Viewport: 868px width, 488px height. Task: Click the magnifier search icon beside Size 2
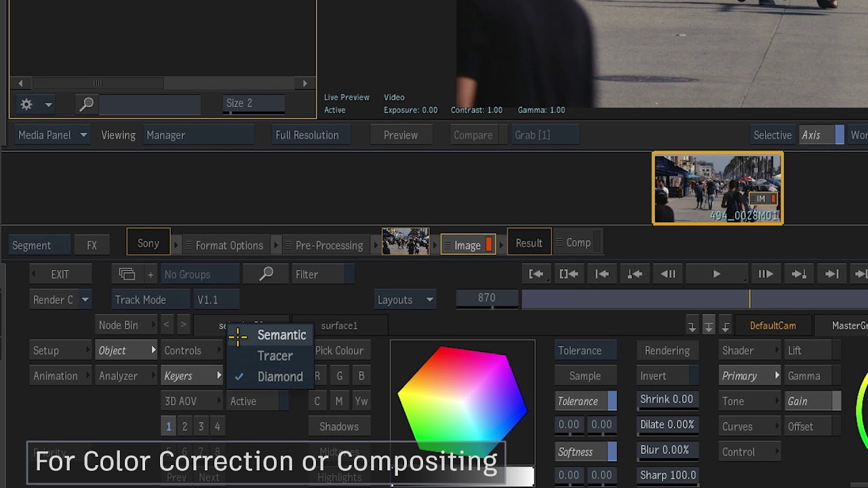(x=87, y=104)
